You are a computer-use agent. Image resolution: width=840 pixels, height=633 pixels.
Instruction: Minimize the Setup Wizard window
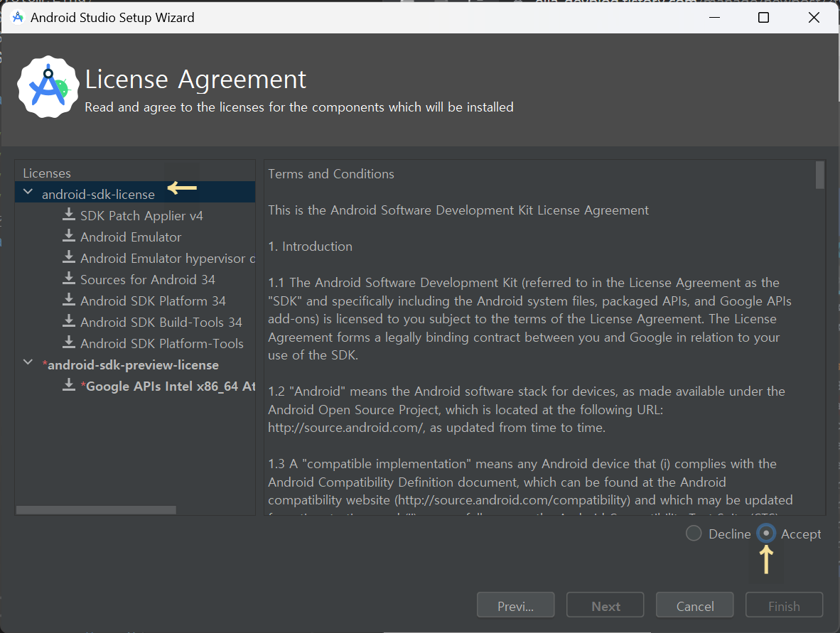pyautogui.click(x=714, y=17)
